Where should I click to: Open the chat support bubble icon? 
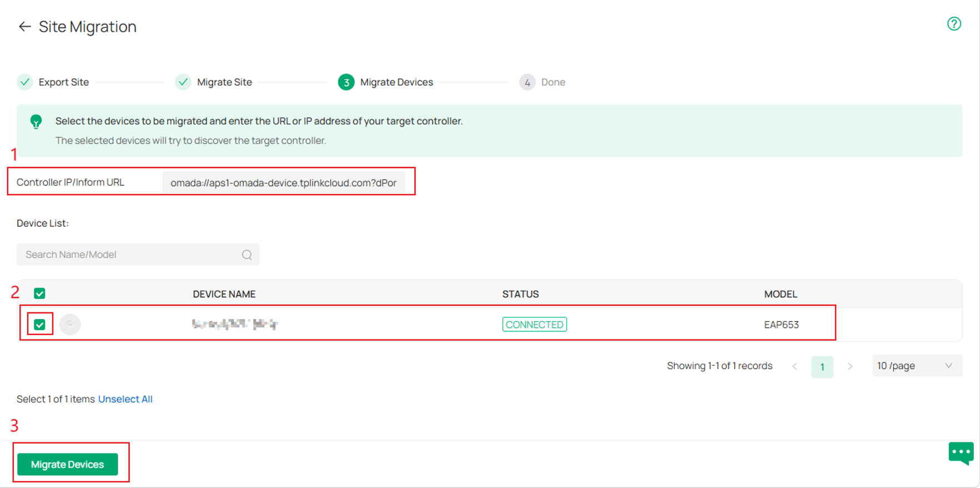pyautogui.click(x=961, y=453)
